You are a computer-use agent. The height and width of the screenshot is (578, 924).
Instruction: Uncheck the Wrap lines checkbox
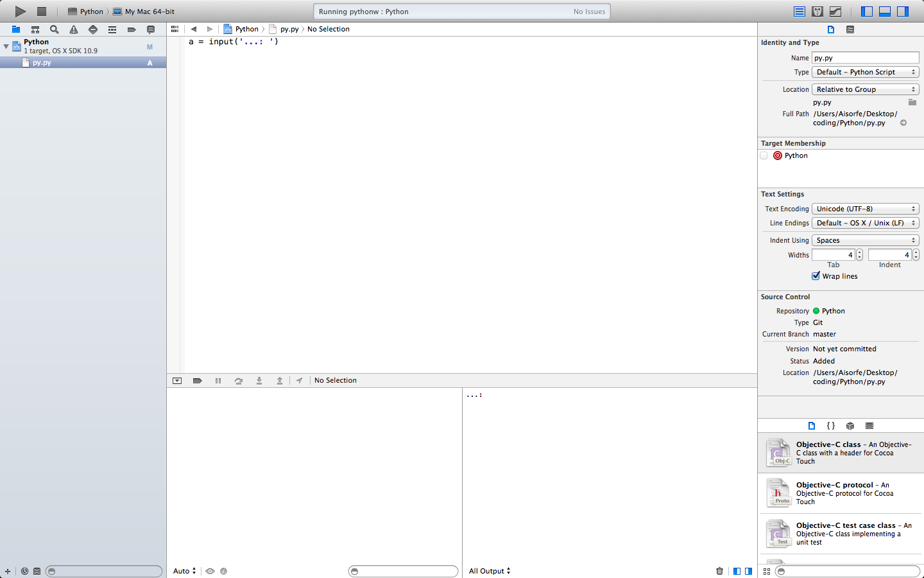tap(816, 276)
